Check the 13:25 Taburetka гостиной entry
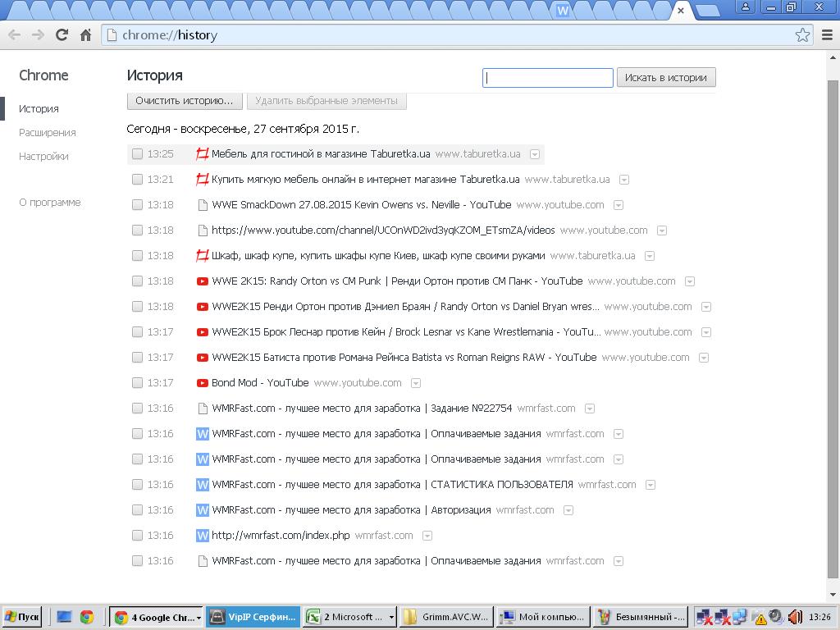This screenshot has width=840, height=630. 137,153
